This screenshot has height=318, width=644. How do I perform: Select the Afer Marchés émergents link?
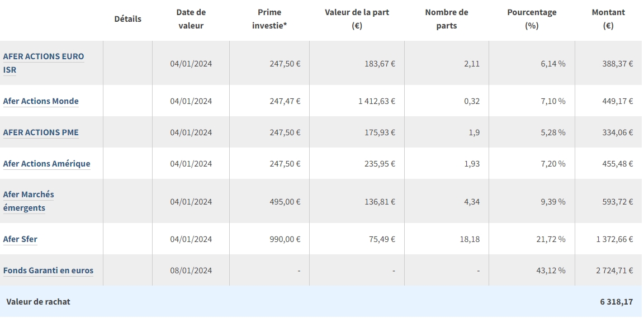[29, 194]
